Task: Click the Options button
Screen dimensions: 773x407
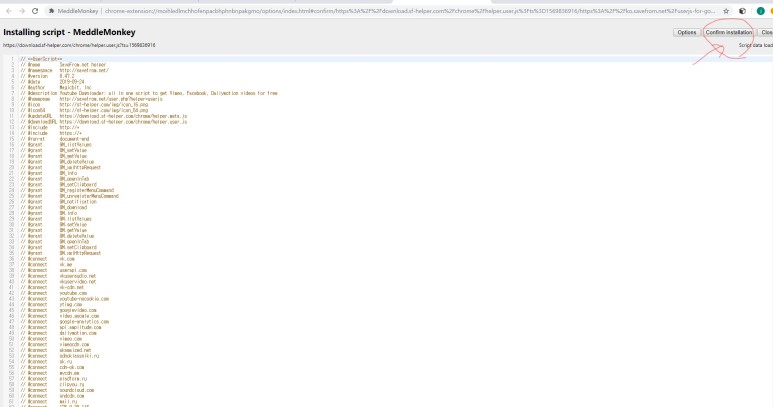Action: (687, 32)
